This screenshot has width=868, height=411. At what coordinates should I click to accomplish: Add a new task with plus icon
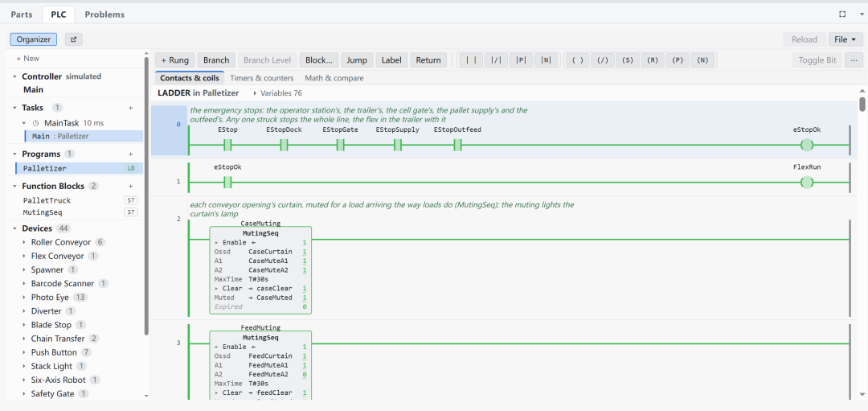pos(131,108)
